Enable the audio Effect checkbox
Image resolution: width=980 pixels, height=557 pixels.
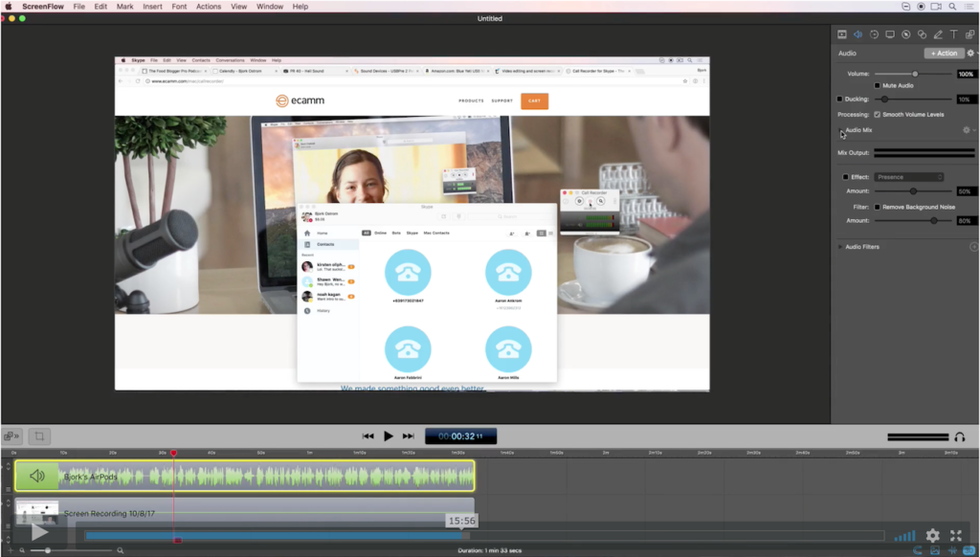(x=846, y=177)
